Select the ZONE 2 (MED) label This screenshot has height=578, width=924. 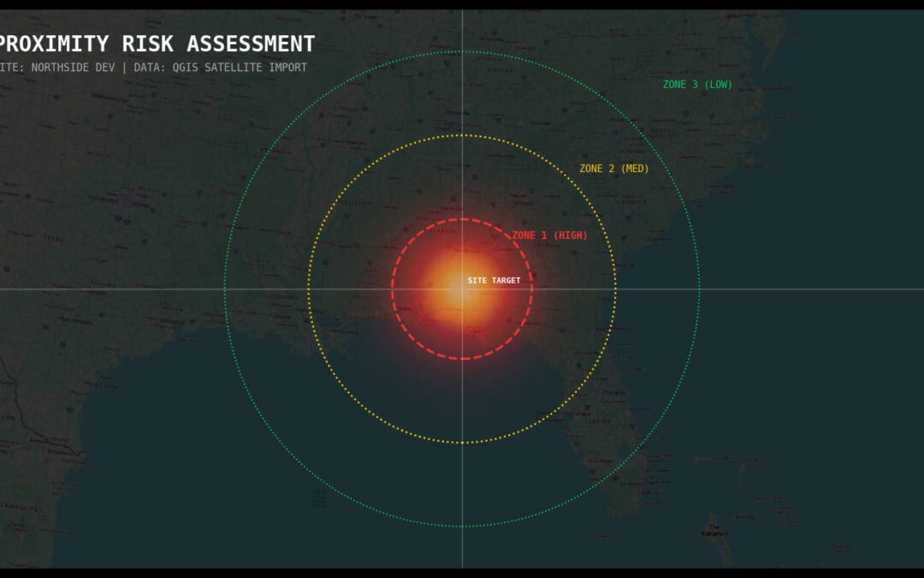tap(613, 169)
